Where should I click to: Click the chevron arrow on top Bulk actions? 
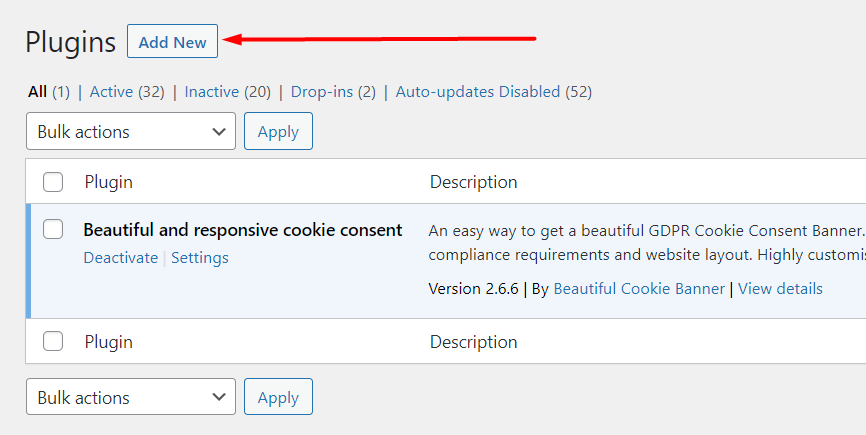219,131
